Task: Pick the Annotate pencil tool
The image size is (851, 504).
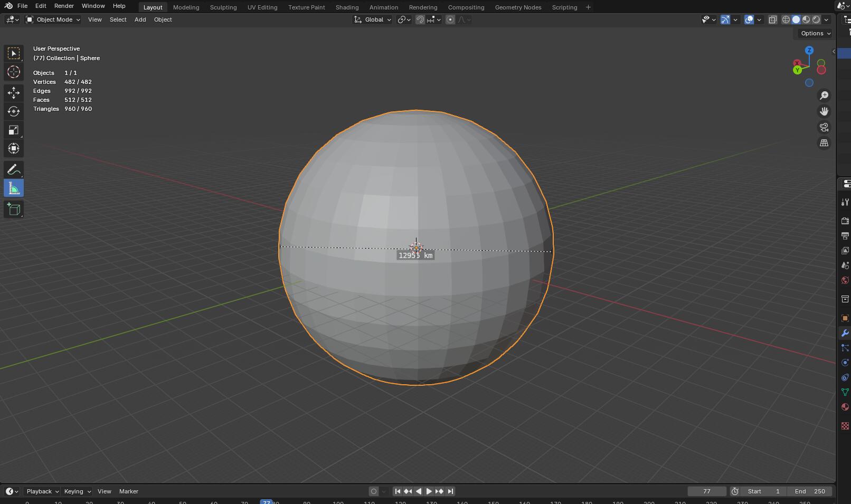Action: coord(14,170)
